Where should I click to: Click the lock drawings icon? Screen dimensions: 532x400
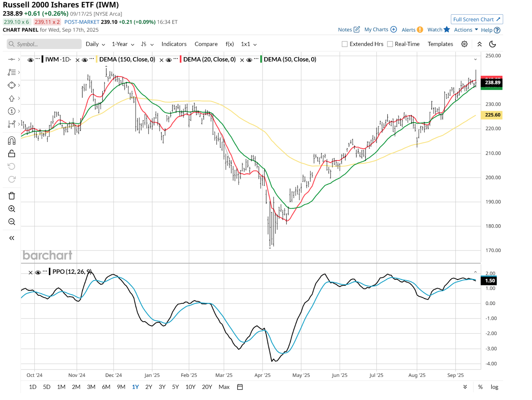(12, 153)
